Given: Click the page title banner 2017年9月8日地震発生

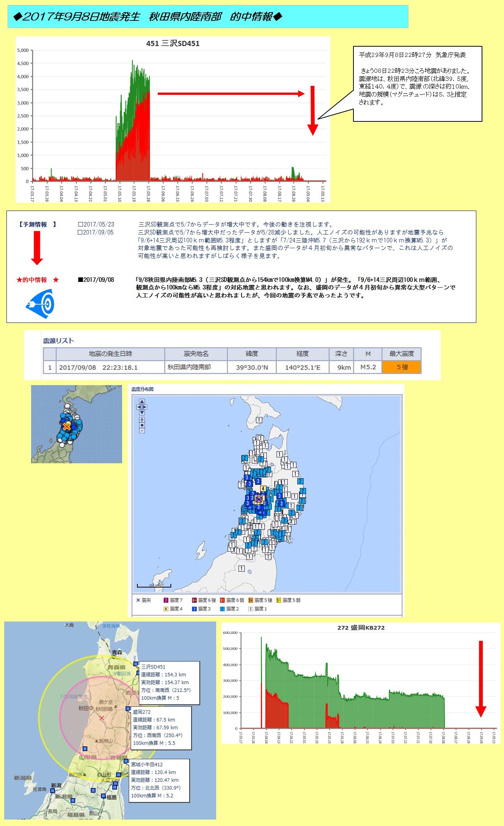Looking at the screenshot, I should (x=208, y=17).
